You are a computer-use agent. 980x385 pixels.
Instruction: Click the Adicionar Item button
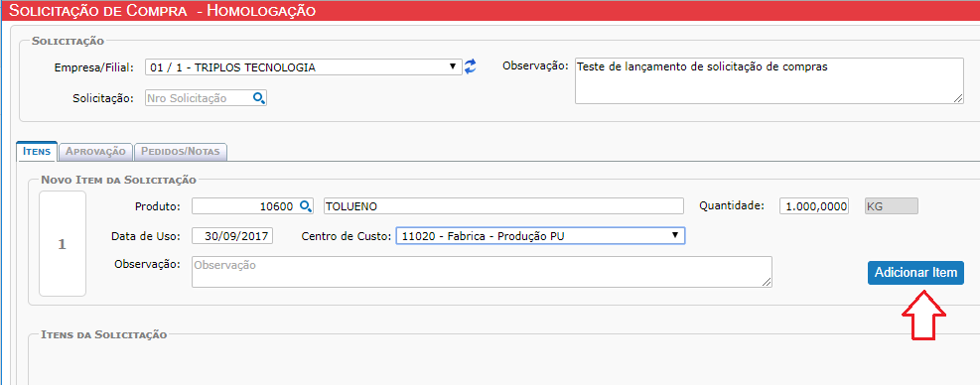(915, 273)
